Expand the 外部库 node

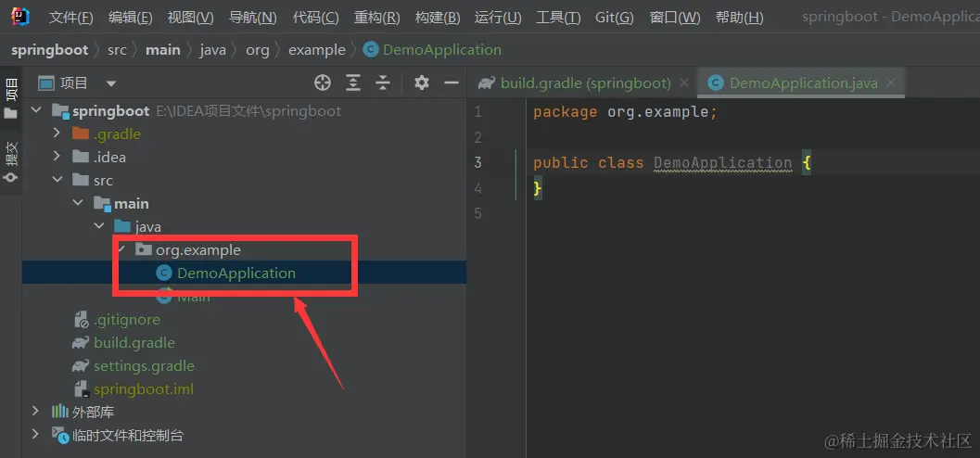coord(36,412)
